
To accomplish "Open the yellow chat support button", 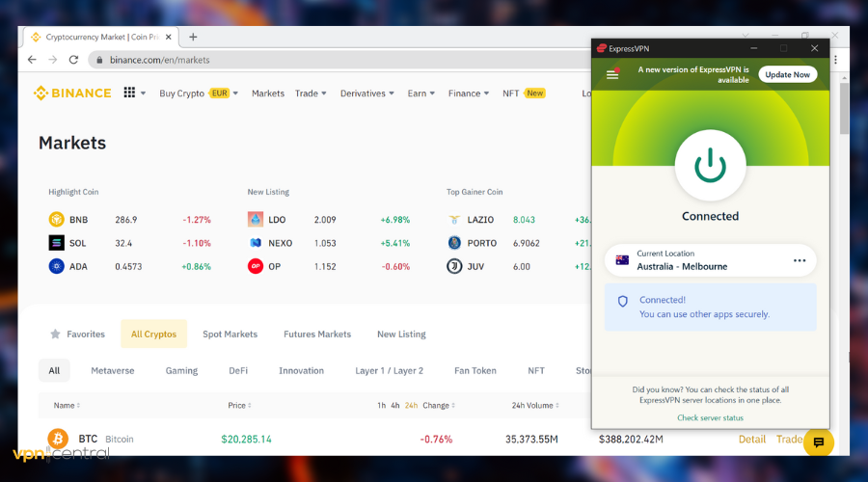I will tap(819, 442).
